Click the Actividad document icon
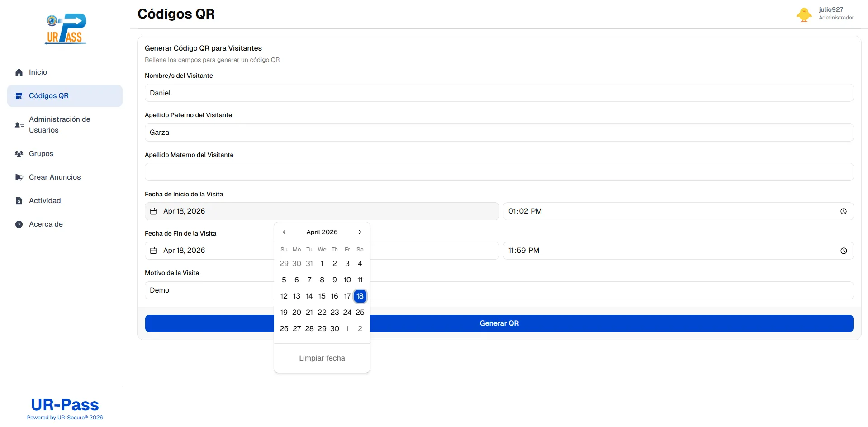Image resolution: width=868 pixels, height=427 pixels. click(x=19, y=201)
